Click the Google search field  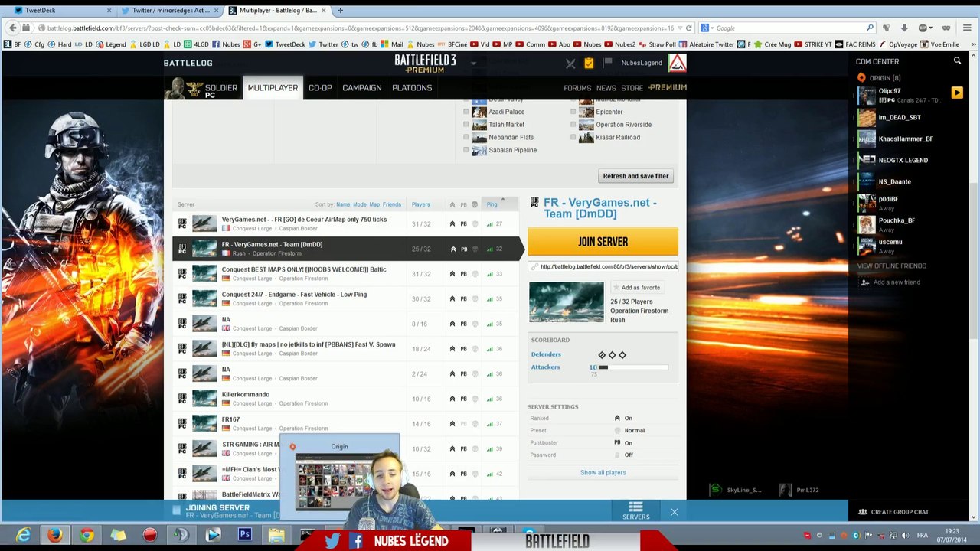[789, 28]
